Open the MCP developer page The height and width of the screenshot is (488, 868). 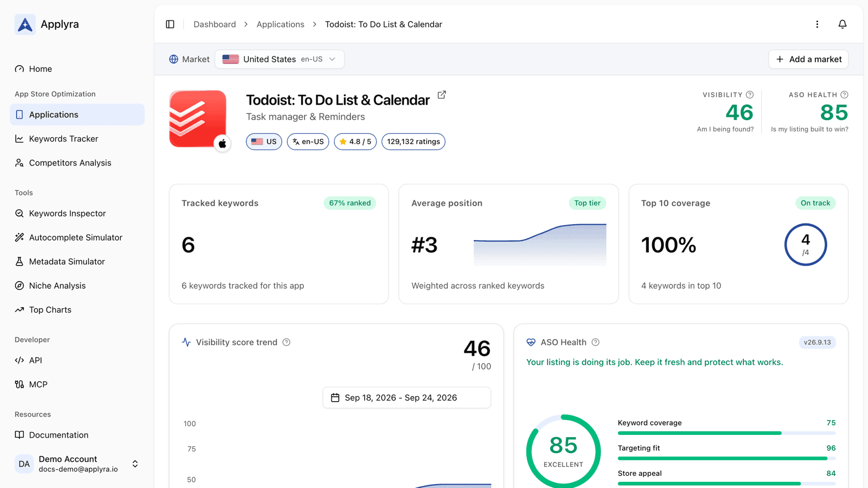pos(77,384)
